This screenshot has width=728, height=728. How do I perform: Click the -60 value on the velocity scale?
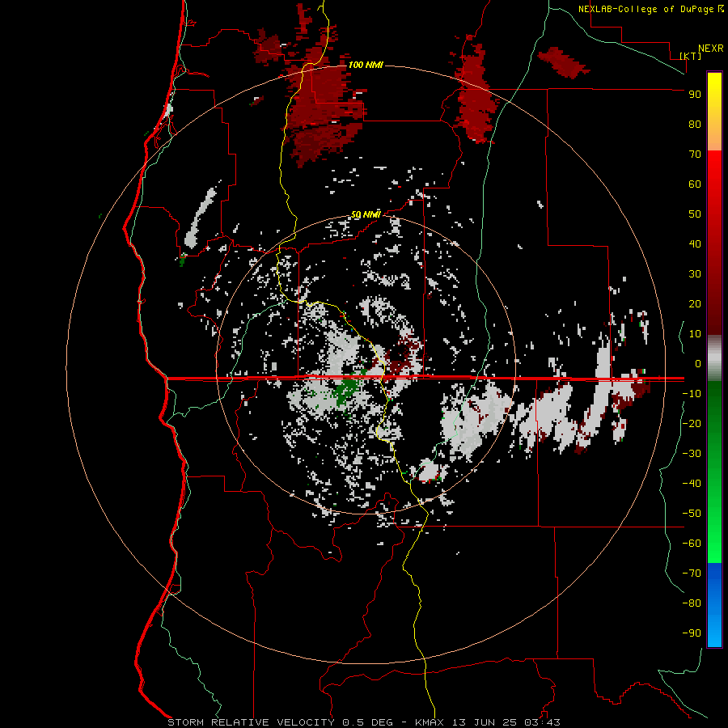pos(692,544)
